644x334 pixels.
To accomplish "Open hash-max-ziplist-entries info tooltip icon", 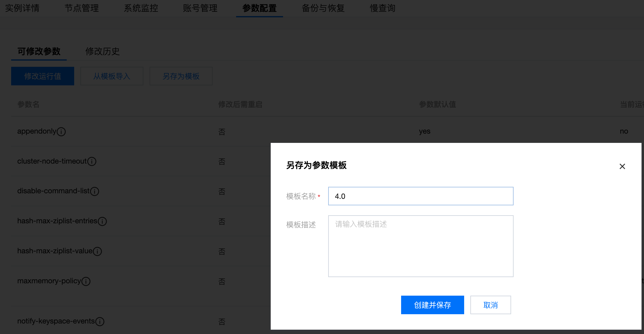I will (x=102, y=221).
